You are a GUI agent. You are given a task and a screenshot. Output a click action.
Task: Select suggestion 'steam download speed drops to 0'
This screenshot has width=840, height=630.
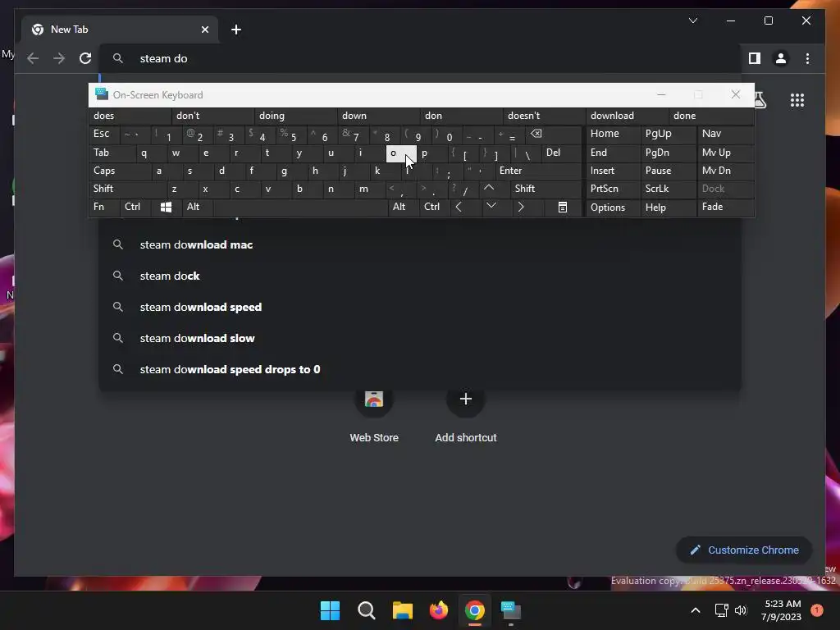(x=420, y=369)
